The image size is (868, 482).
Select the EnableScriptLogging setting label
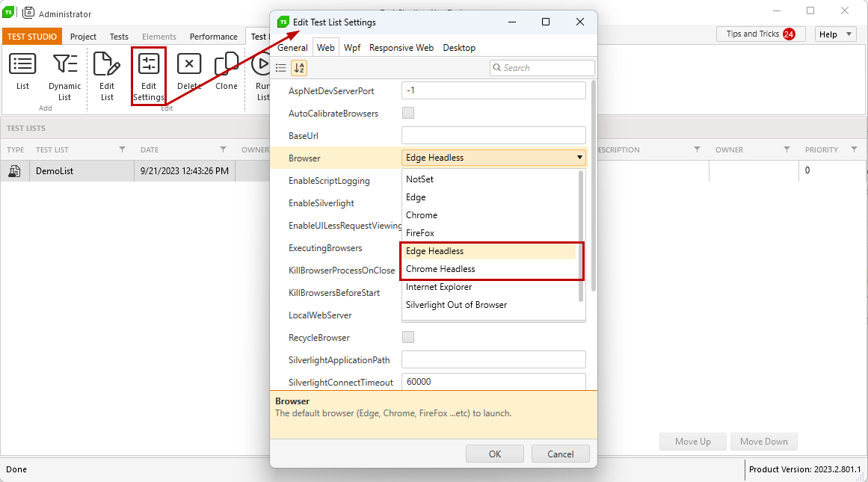[329, 181]
